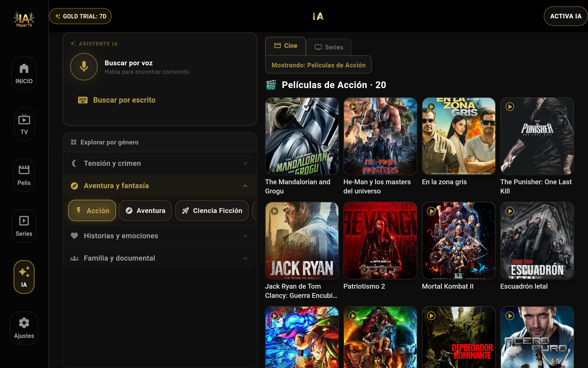Click the play badge on En la zona gris
Viewport: 588px width, 368px height.
point(431,106)
